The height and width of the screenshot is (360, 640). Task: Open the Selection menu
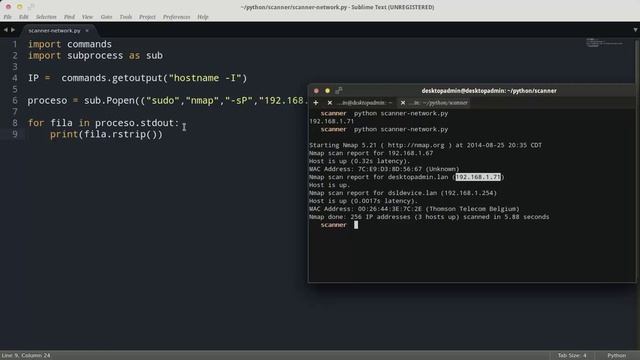[x=46, y=17]
